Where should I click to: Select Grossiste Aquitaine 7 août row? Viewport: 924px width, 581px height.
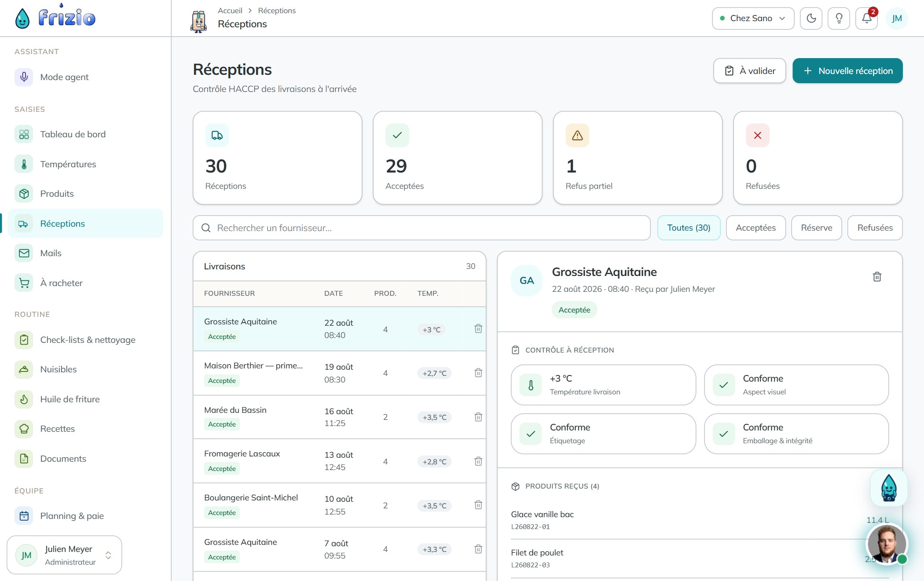point(339,549)
